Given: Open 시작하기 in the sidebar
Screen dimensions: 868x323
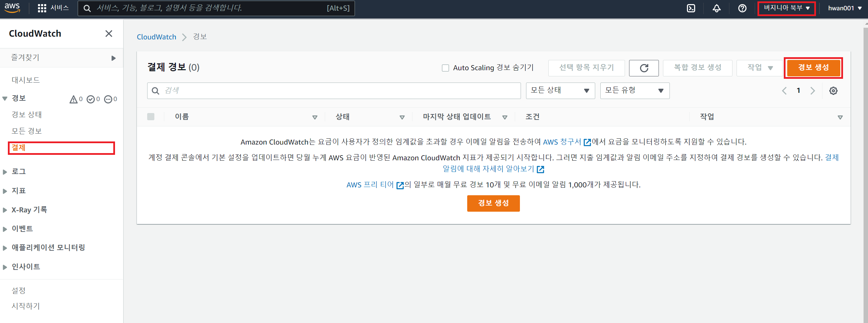Looking at the screenshot, I should [26, 306].
